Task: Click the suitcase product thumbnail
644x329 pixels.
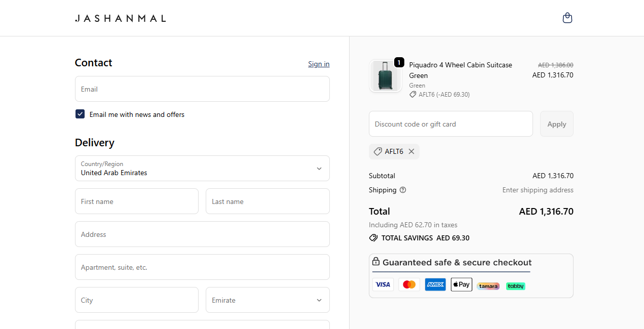Action: [386, 76]
